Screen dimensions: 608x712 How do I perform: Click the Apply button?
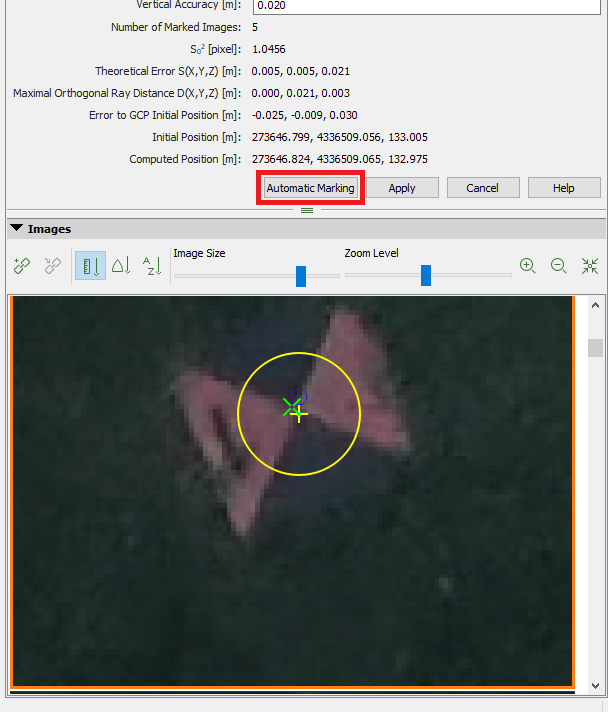[x=402, y=188]
